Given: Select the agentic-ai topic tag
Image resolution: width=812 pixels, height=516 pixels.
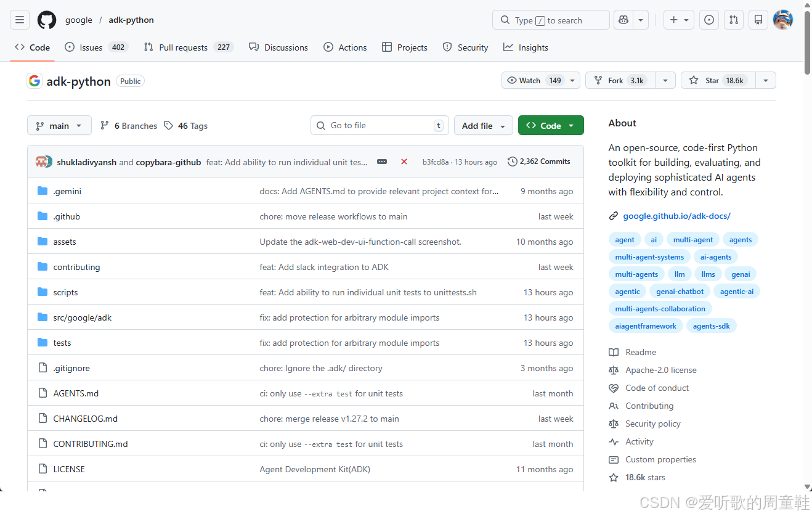Looking at the screenshot, I should (x=737, y=292).
